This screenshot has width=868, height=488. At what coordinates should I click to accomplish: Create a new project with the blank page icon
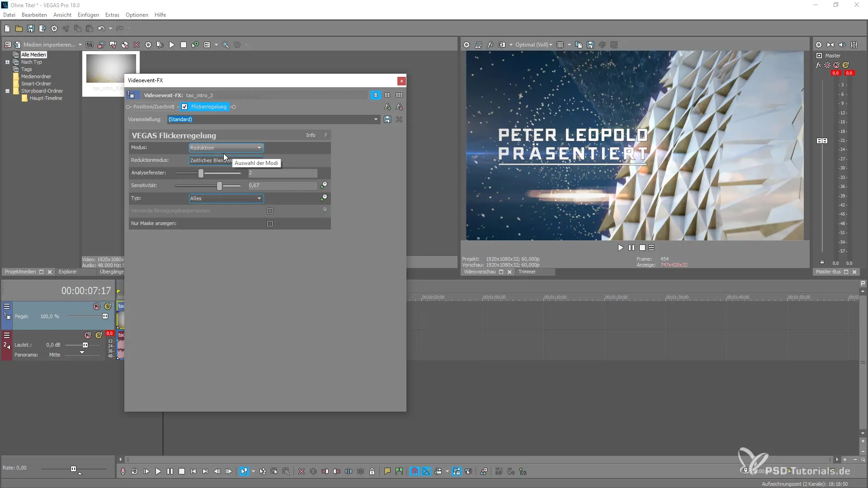(7, 28)
